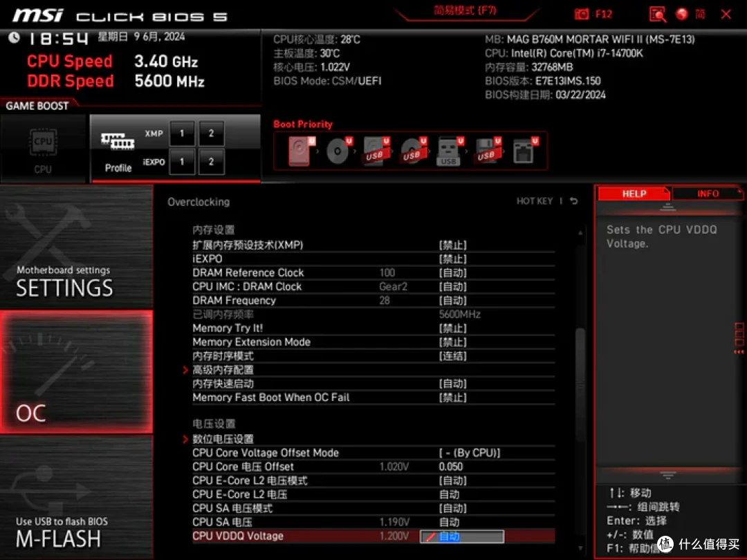Click the HOT KEY button
747x560 pixels.
pyautogui.click(x=535, y=201)
